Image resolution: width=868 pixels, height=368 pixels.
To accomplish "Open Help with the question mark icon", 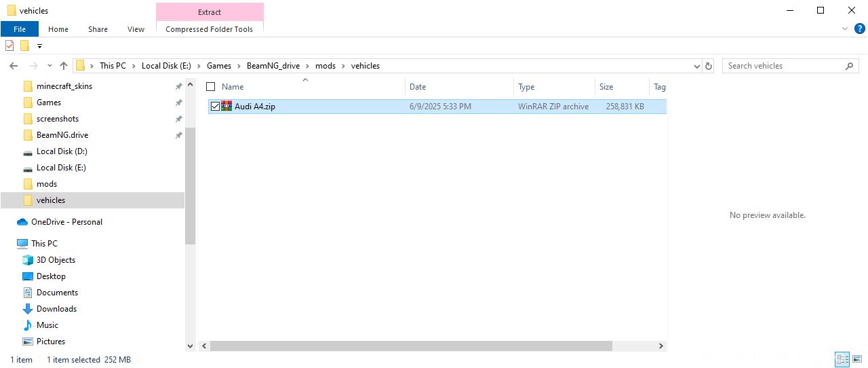I will point(859,29).
